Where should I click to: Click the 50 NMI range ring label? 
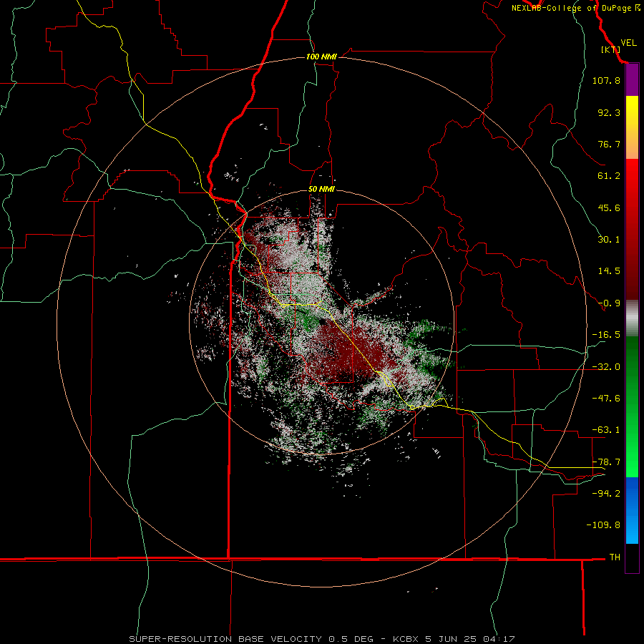321,190
